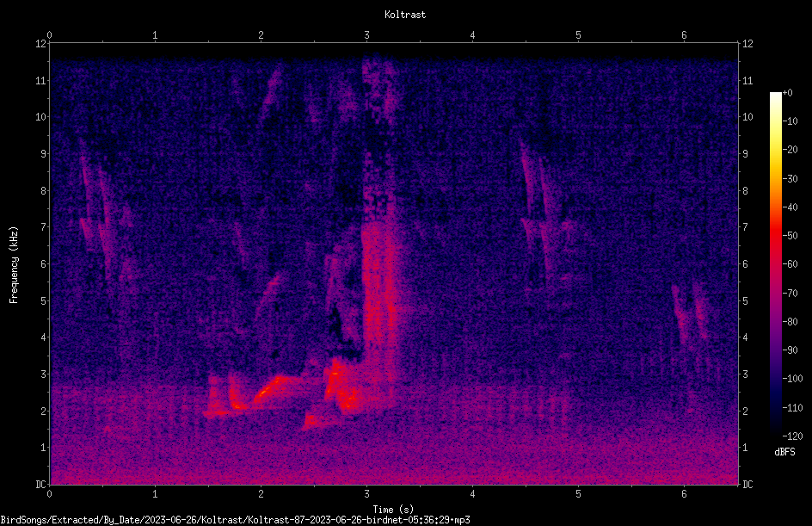
Task: Click the 'Koltrast' title text
Action: click(405, 15)
